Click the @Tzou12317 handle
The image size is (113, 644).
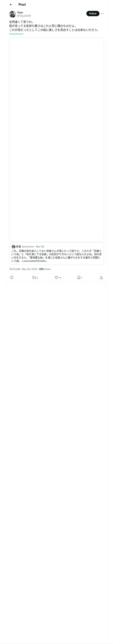tap(24, 16)
